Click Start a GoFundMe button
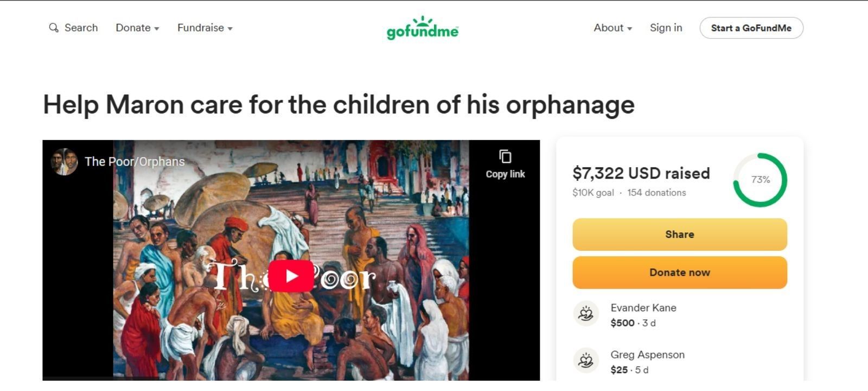 (x=751, y=28)
